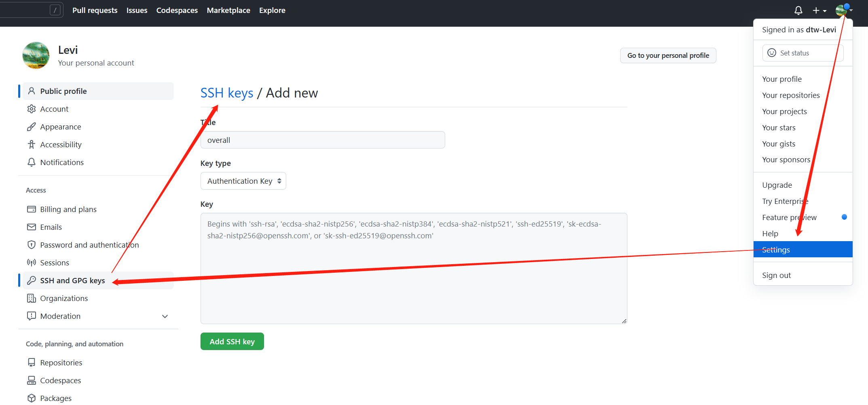
Task: Open Codespaces in top navigation
Action: click(x=177, y=11)
